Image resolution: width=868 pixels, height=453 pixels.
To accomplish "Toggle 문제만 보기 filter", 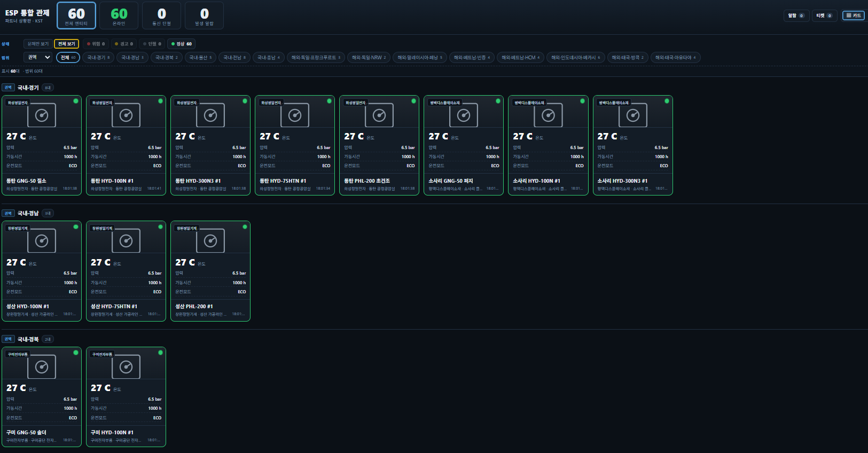I will 38,44.
